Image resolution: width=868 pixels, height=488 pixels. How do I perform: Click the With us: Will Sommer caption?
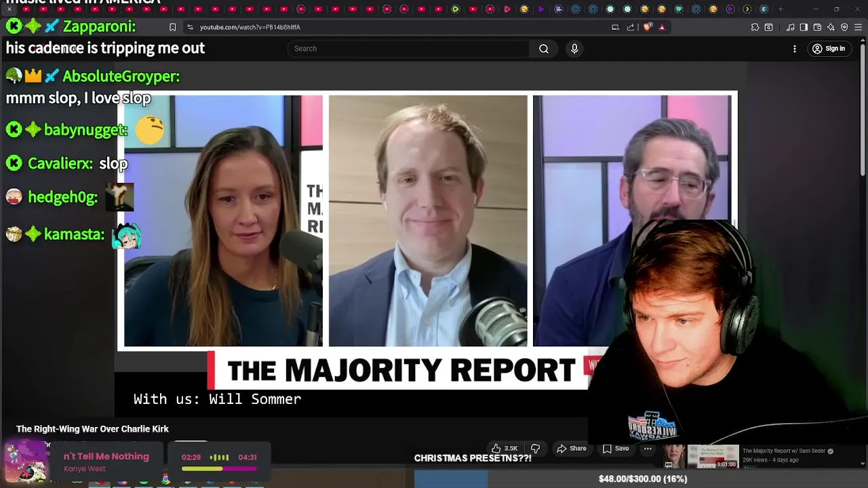tap(217, 399)
